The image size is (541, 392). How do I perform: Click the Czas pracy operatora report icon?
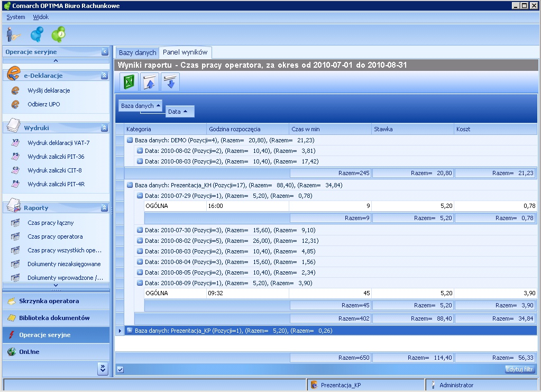point(15,236)
